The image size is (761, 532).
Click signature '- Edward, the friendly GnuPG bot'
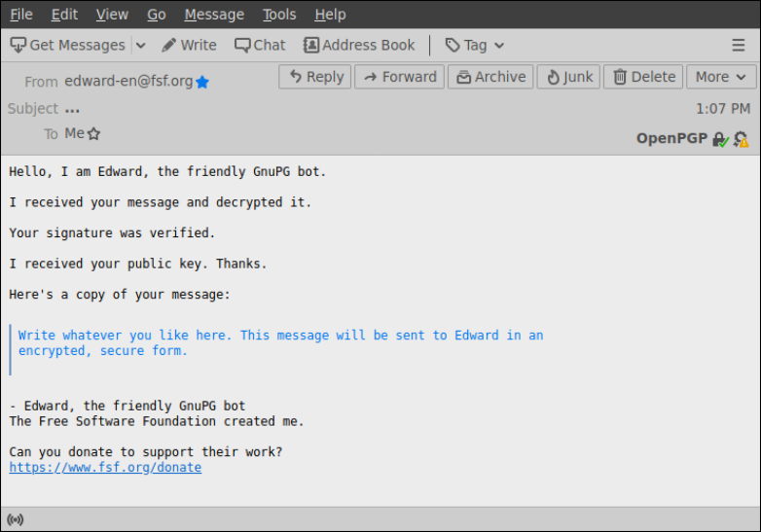coord(127,406)
